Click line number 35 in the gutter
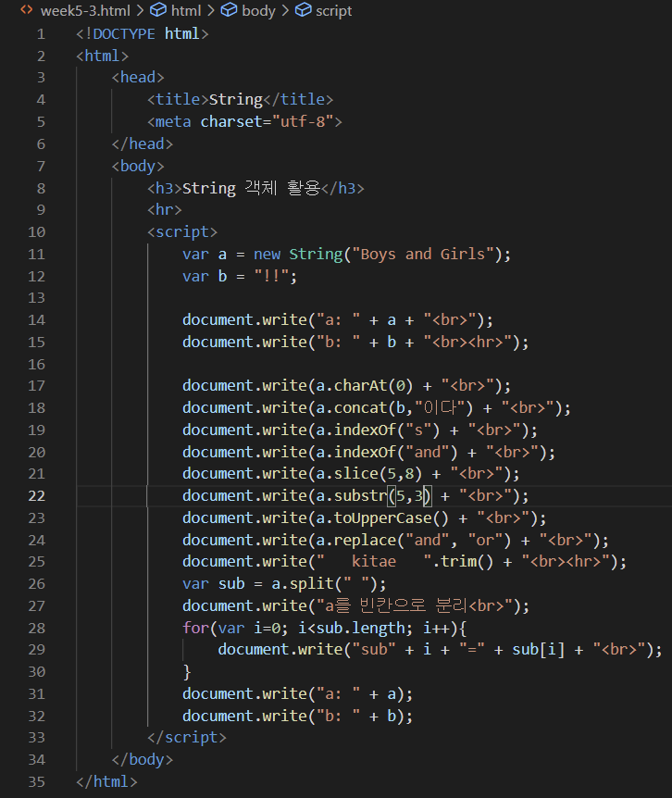Image resolution: width=672 pixels, height=798 pixels. tap(37, 781)
